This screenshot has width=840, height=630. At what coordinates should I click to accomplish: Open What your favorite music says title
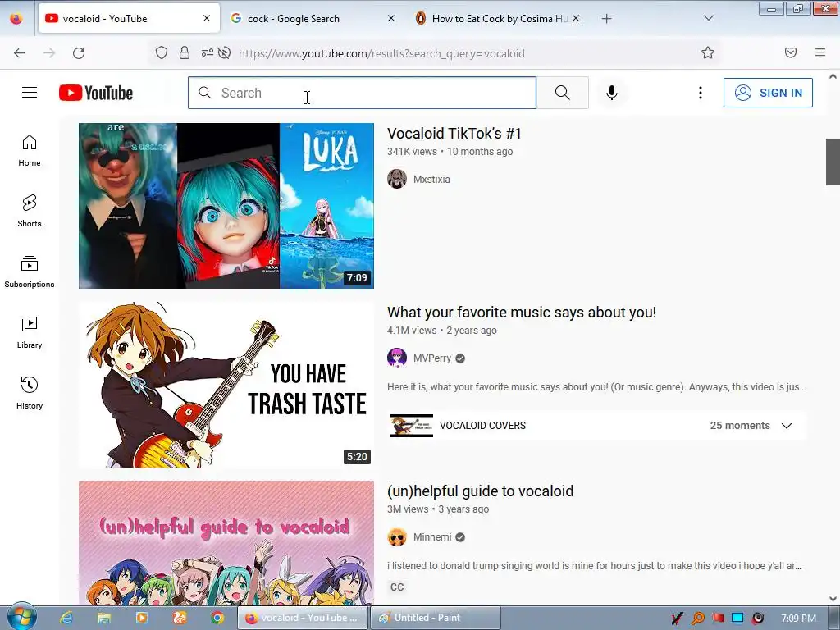pyautogui.click(x=521, y=313)
